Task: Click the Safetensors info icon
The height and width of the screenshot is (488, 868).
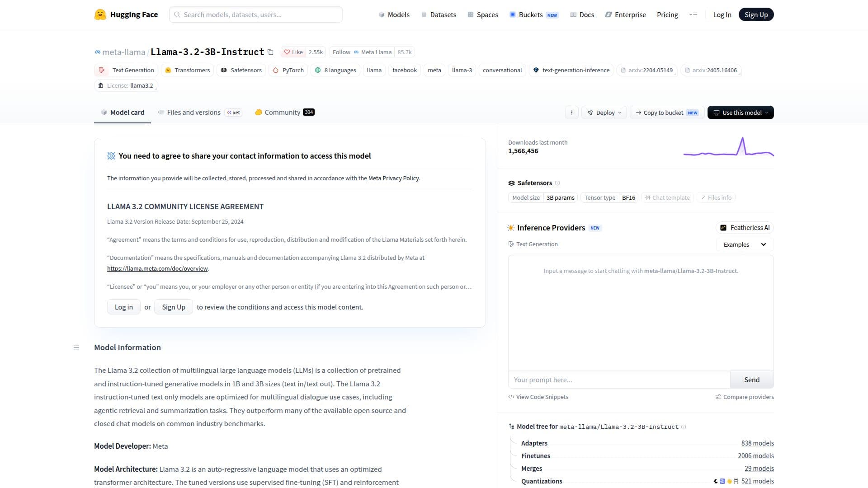Action: [x=557, y=183]
